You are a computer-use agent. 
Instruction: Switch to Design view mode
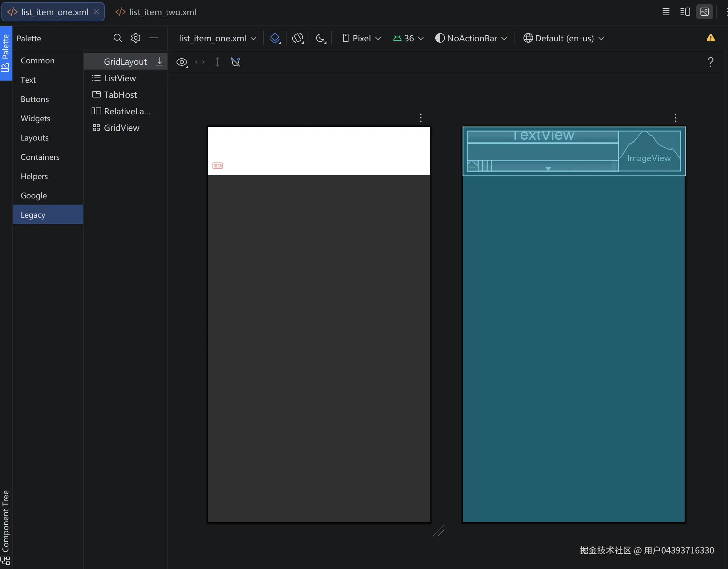tap(705, 12)
